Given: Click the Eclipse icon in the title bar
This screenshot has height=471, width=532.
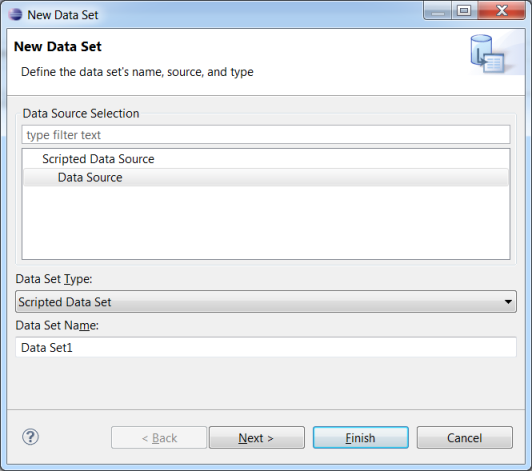Looking at the screenshot, I should (15, 15).
